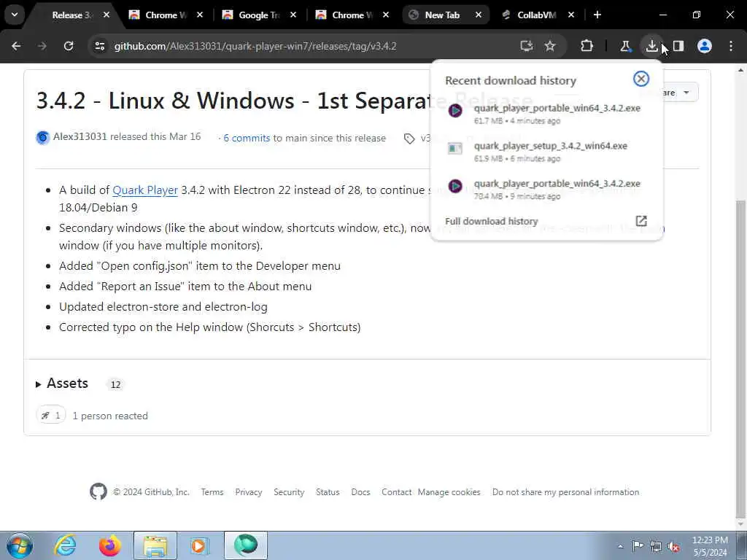Image resolution: width=747 pixels, height=560 pixels.
Task: Open the Docs footer link
Action: (x=360, y=492)
